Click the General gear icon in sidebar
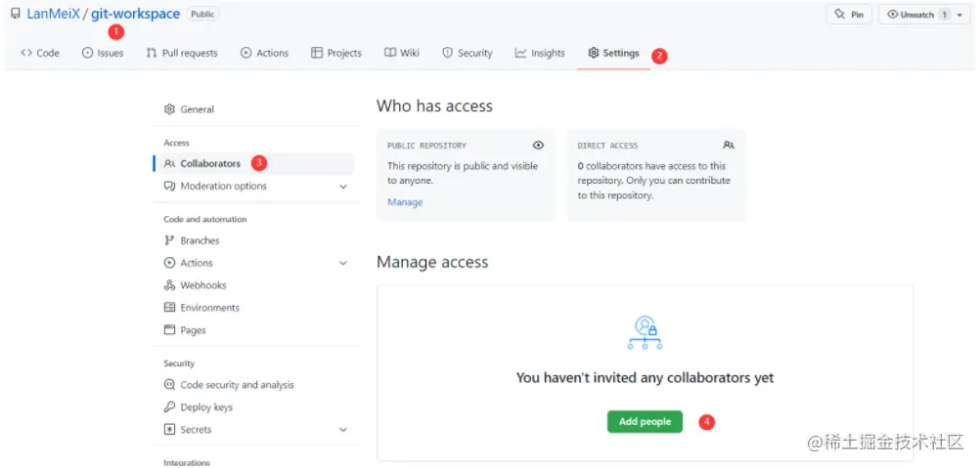The image size is (980, 468). 169,109
